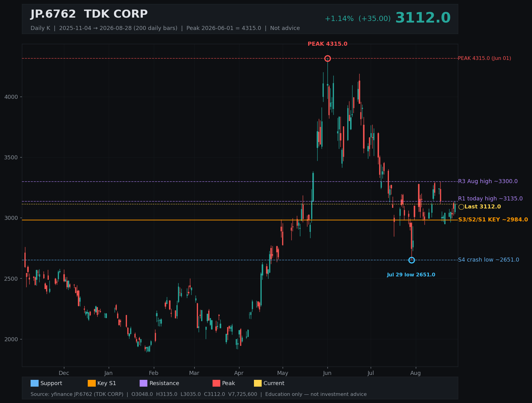
Task: Click the Mar x-axis label
Action: (x=194, y=373)
